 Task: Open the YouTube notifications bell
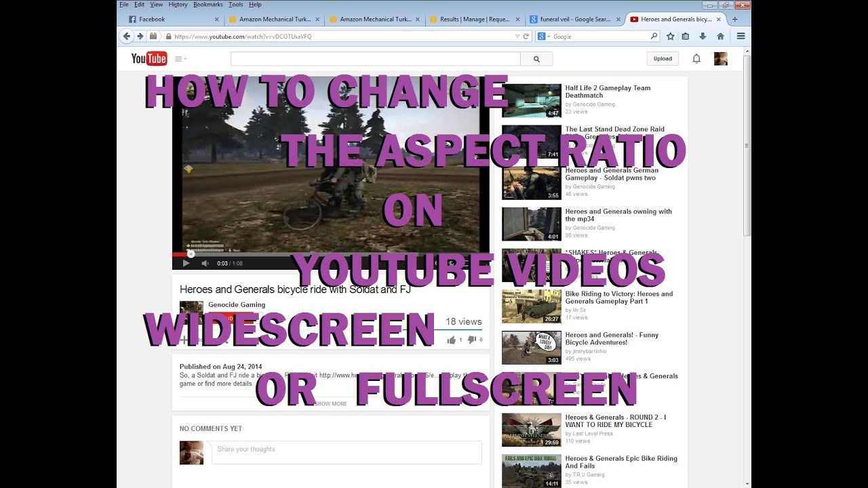pyautogui.click(x=696, y=59)
